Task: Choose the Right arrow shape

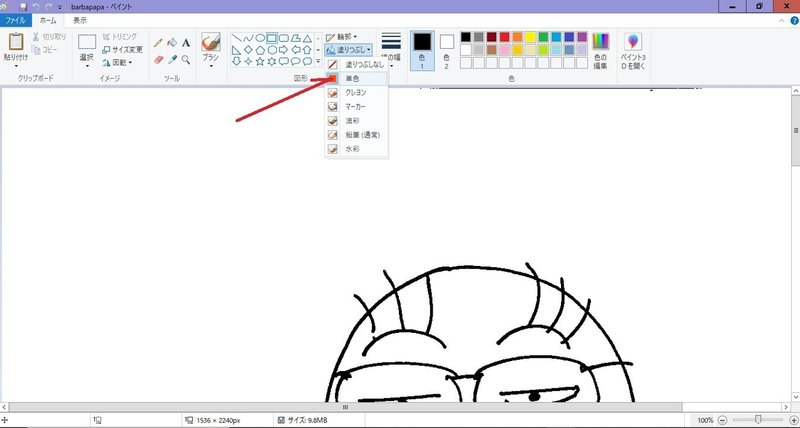Action: 284,50
